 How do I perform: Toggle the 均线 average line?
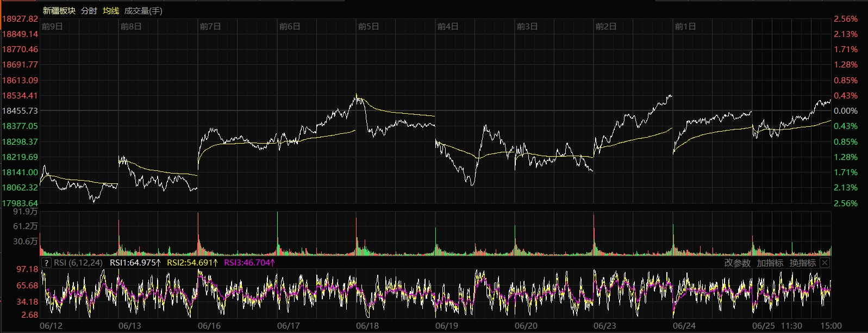(x=111, y=10)
